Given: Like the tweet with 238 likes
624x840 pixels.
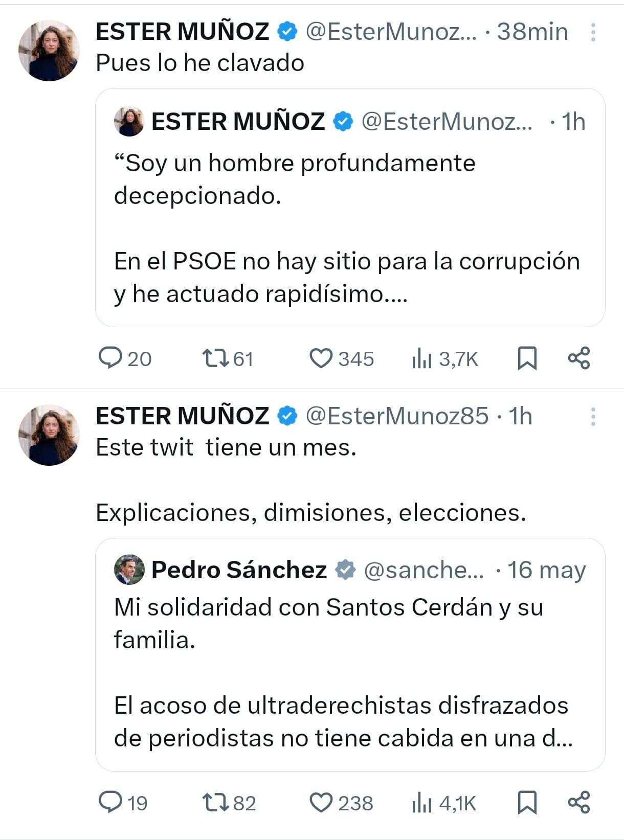Looking at the screenshot, I should pos(321,802).
